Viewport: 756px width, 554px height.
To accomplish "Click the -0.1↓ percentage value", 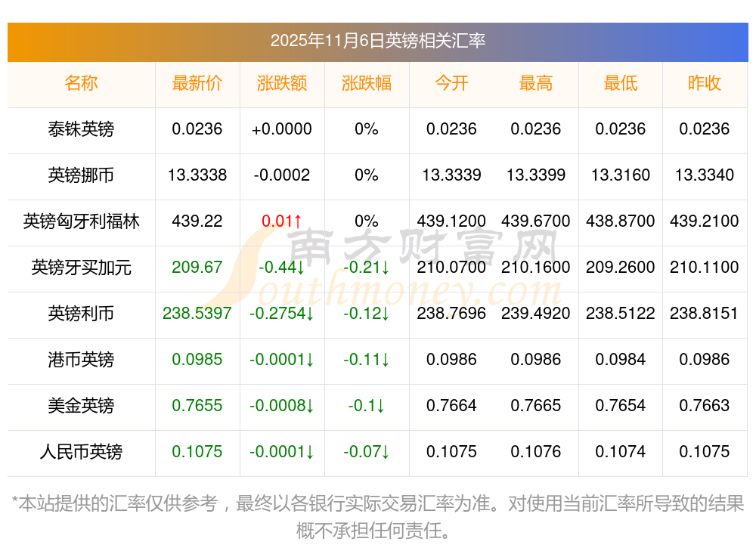I will [x=367, y=406].
